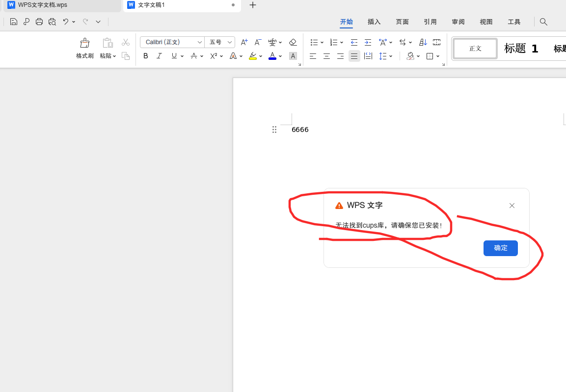Clear formatting with the eraser icon

(x=293, y=42)
